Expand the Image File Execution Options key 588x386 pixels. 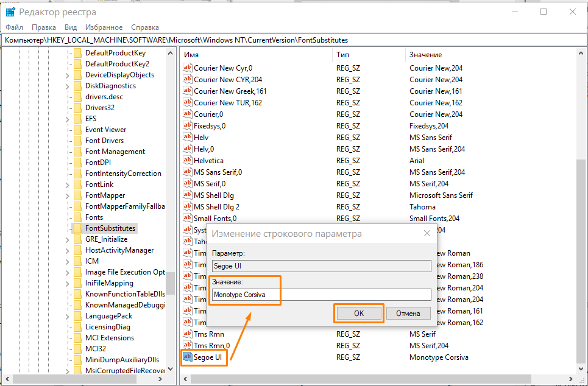(68, 273)
